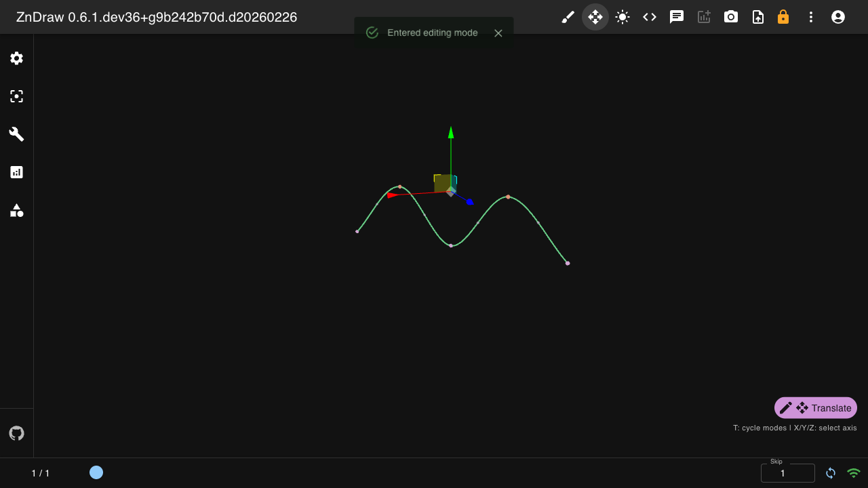The width and height of the screenshot is (868, 488).
Task: Open the selection target sidebar icon
Action: (x=17, y=96)
